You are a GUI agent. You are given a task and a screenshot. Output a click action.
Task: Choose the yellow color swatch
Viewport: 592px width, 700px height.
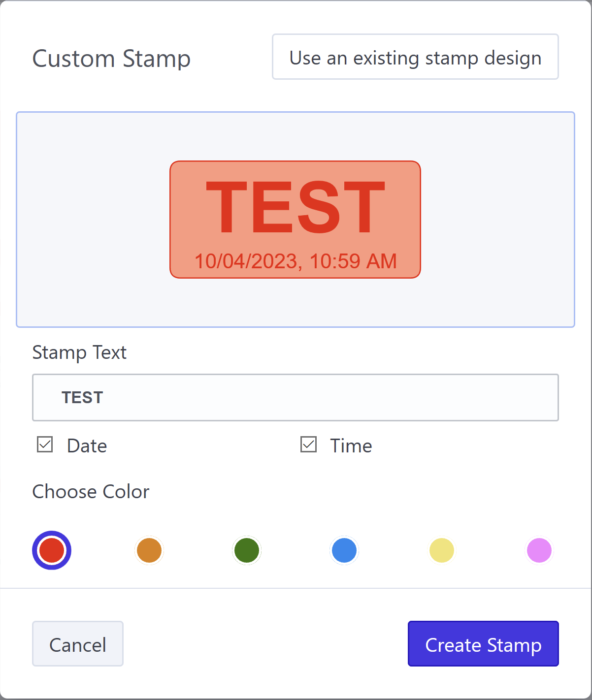click(x=442, y=550)
